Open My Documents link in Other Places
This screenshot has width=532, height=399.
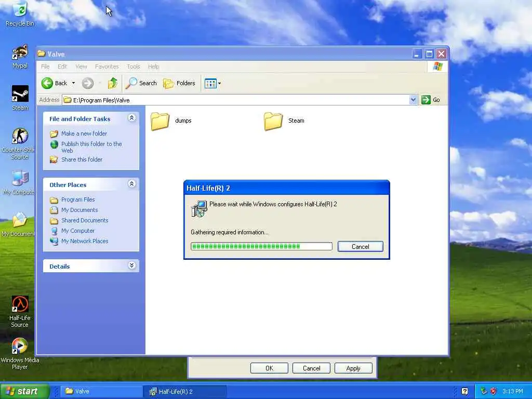point(79,210)
